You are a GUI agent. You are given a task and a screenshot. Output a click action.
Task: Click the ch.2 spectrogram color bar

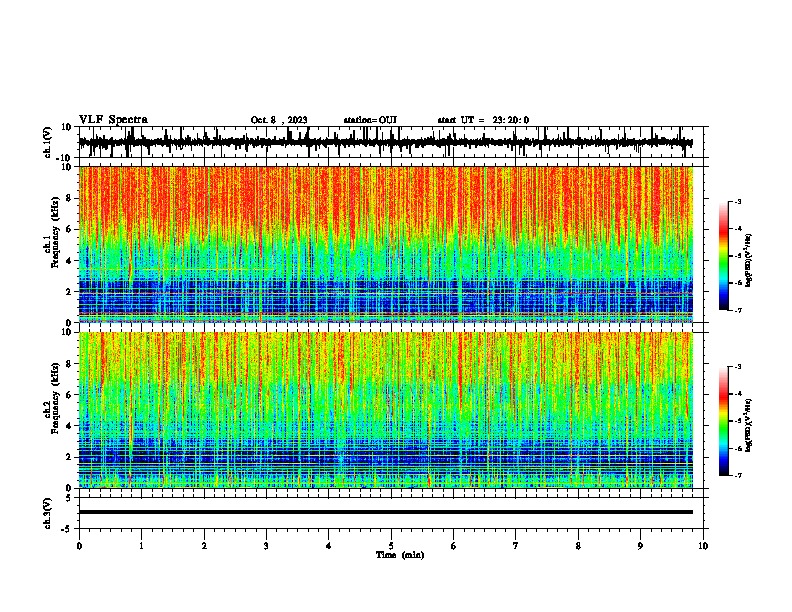point(724,421)
